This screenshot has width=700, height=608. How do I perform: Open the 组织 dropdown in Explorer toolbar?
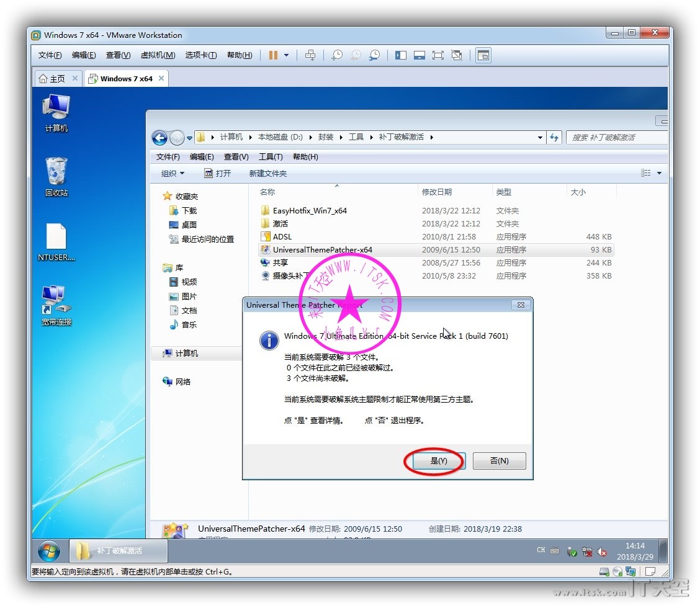click(173, 174)
